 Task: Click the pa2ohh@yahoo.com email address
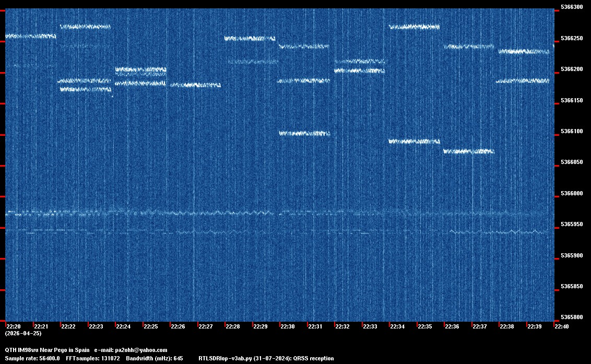point(141,350)
